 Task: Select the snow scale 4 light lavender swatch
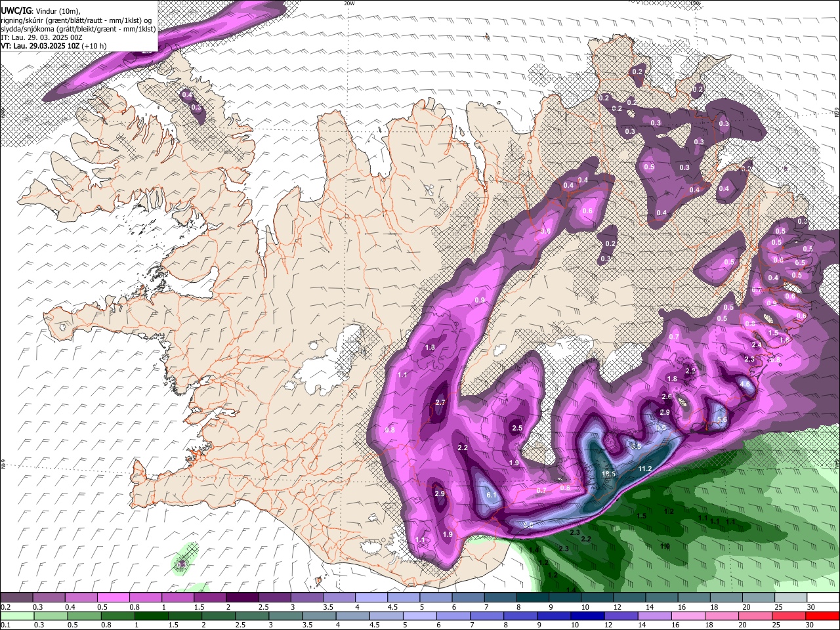click(x=371, y=597)
